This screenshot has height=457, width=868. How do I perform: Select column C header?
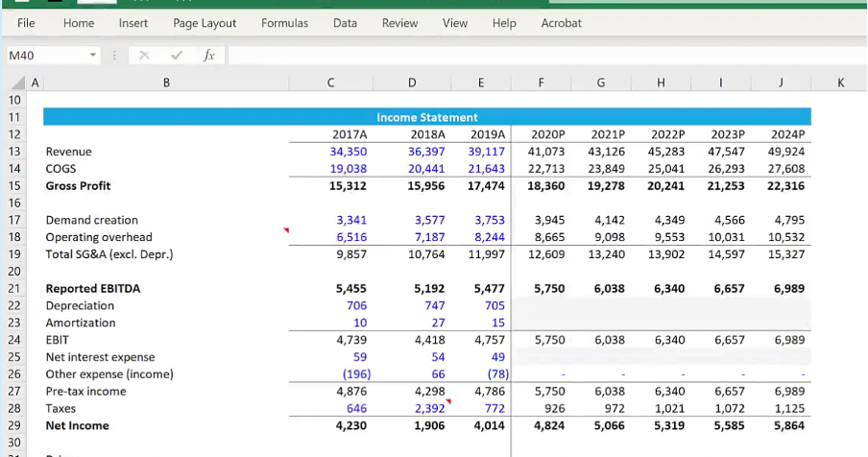[330, 84]
